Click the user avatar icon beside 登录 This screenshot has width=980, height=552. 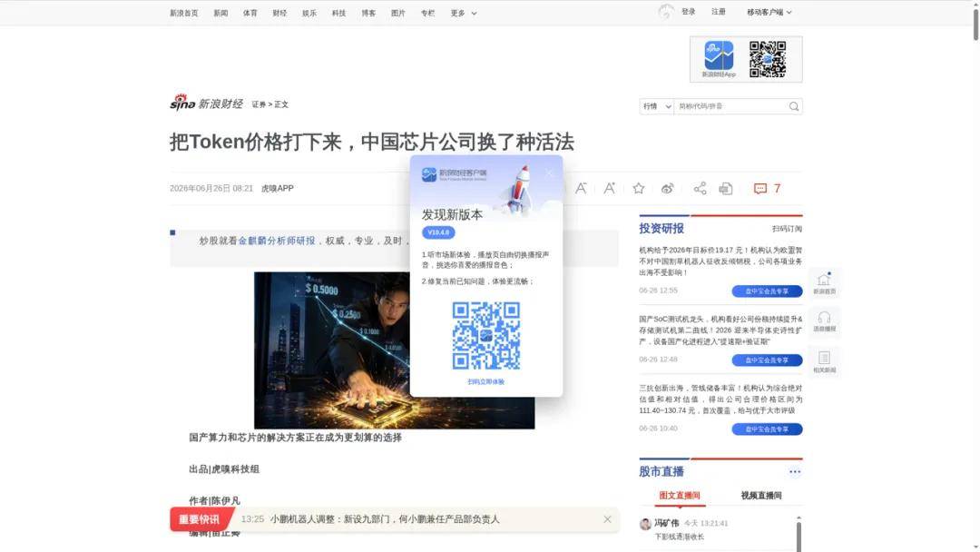tap(666, 12)
